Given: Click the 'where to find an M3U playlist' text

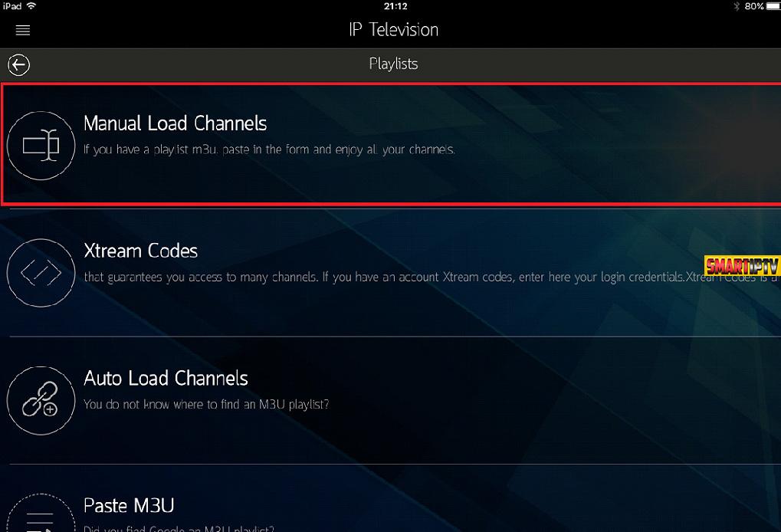Looking at the screenshot, I should pos(206,405).
